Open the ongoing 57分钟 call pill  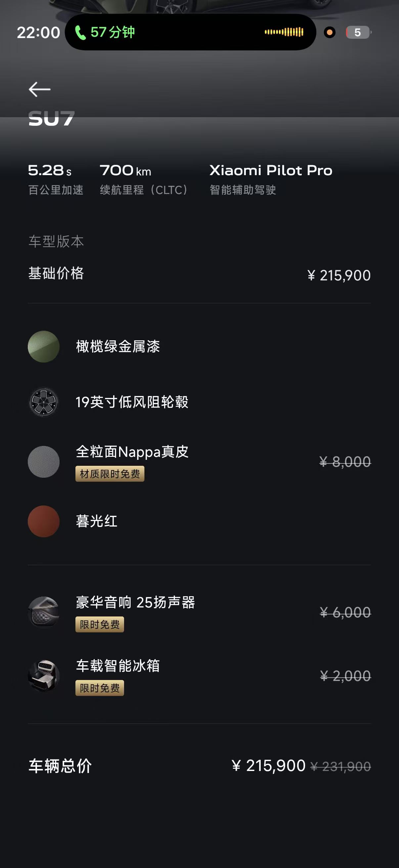190,32
